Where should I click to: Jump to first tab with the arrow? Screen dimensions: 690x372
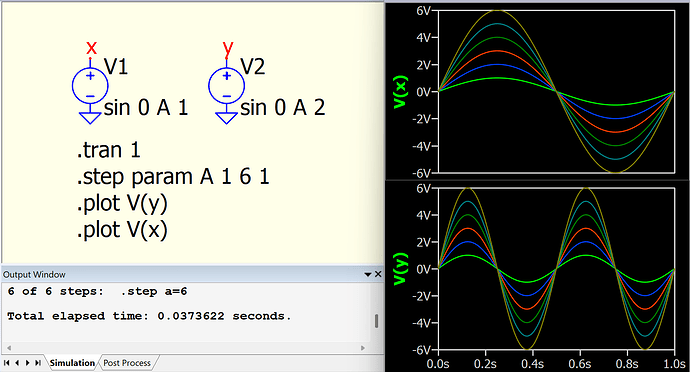pos(7,363)
